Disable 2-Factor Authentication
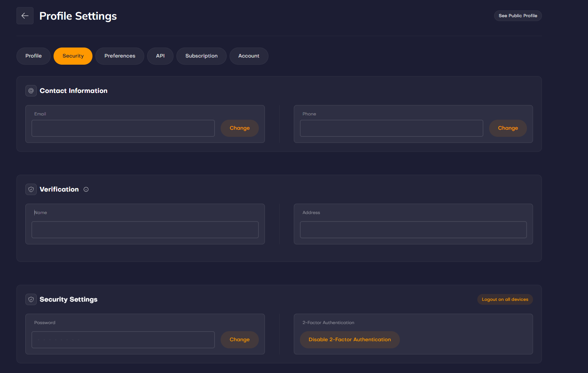This screenshot has height=373, width=588. (x=350, y=340)
